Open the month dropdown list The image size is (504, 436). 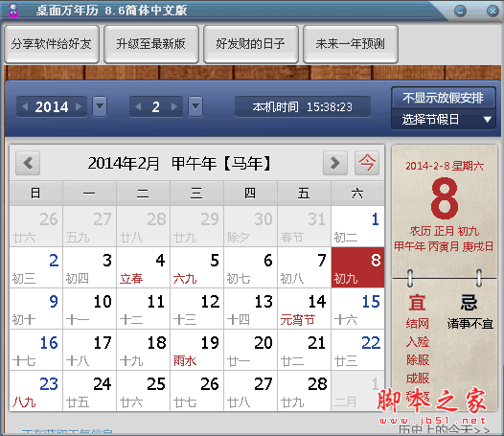click(x=195, y=106)
